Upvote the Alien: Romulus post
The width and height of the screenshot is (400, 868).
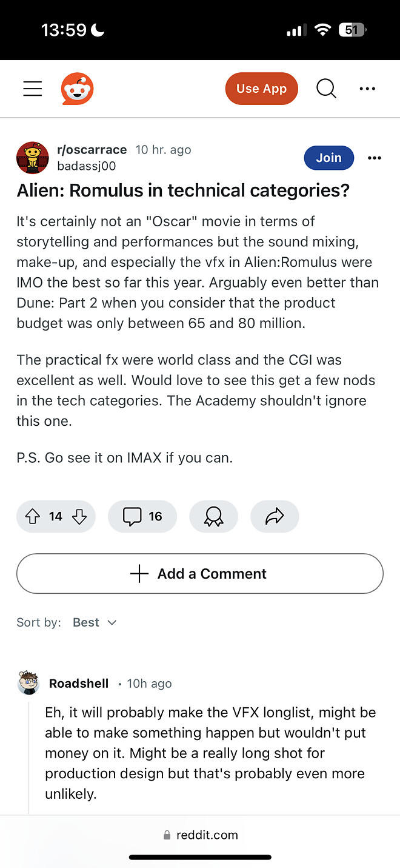point(33,516)
